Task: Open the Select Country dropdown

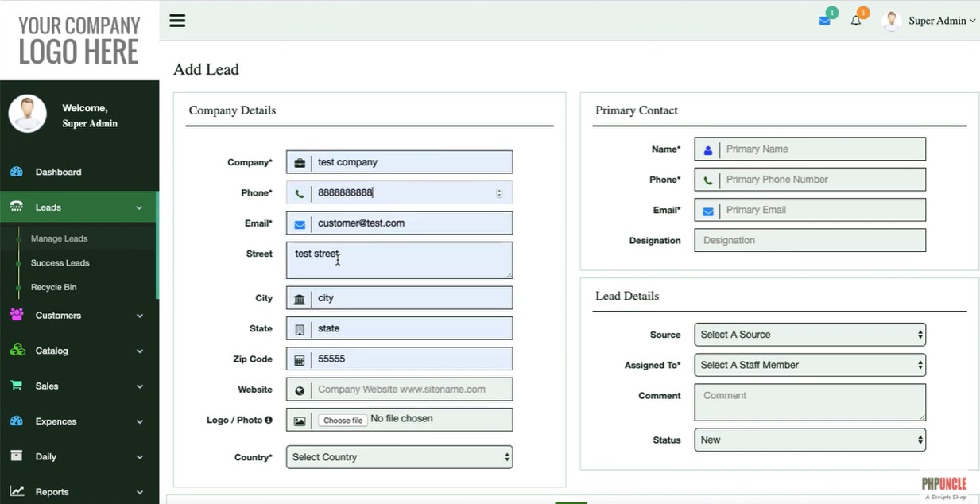Action: point(399,457)
